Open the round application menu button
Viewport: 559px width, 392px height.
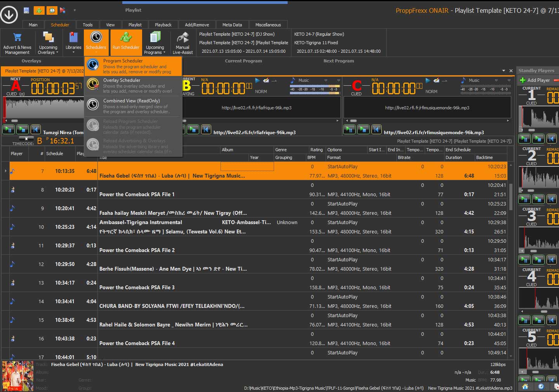[x=9, y=15]
